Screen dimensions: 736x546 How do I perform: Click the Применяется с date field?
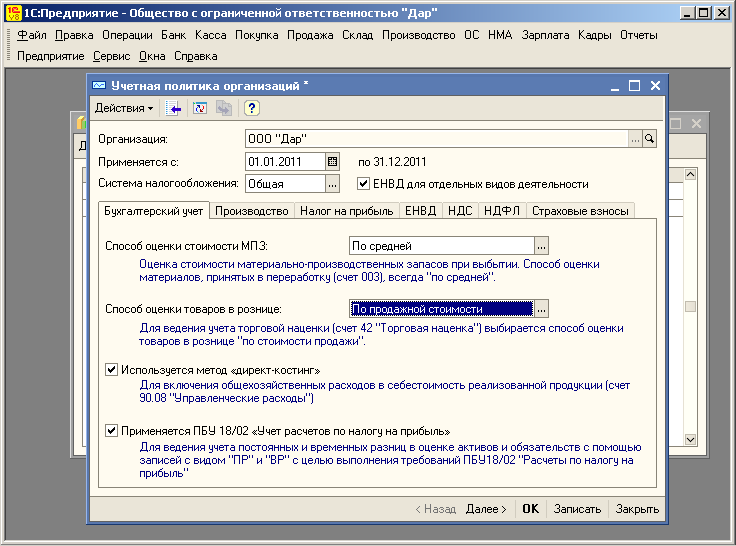pos(285,162)
